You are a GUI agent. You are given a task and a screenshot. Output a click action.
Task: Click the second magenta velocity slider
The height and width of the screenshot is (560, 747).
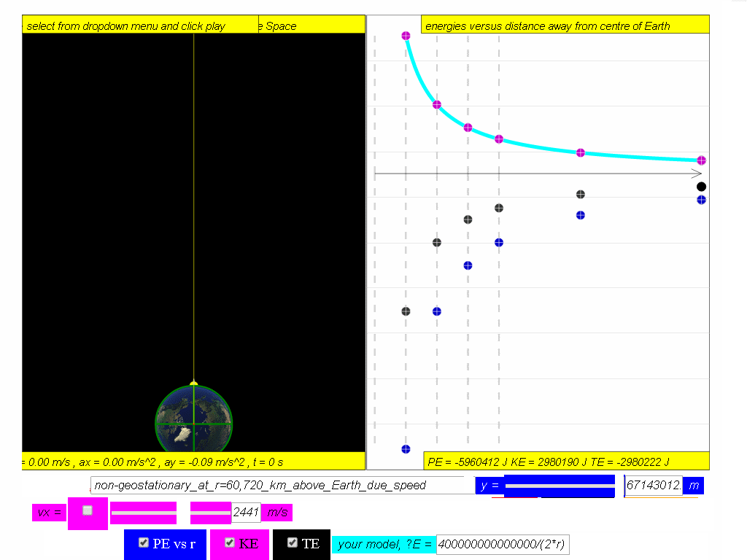tap(211, 513)
